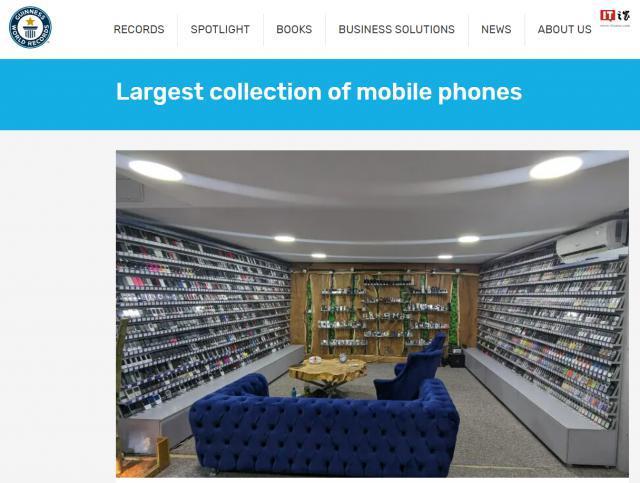Click the large right ceiling light
Image resolution: width=640 pixels, height=483 pixels.
[556, 167]
